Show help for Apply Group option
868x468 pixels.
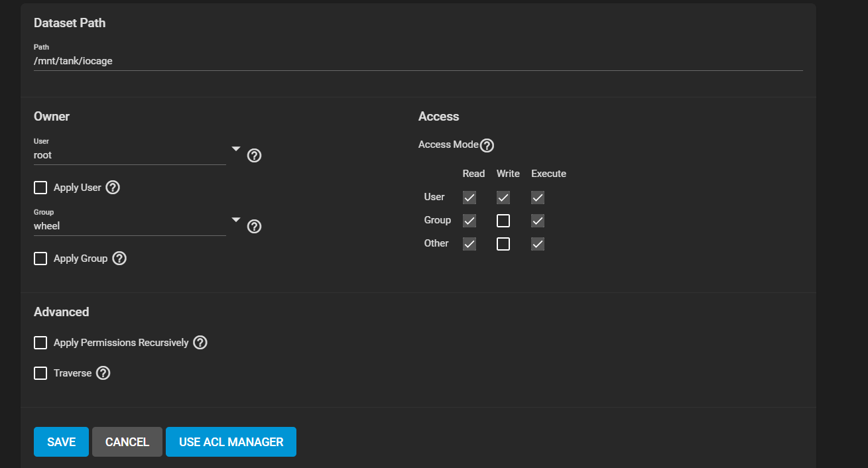(x=119, y=259)
